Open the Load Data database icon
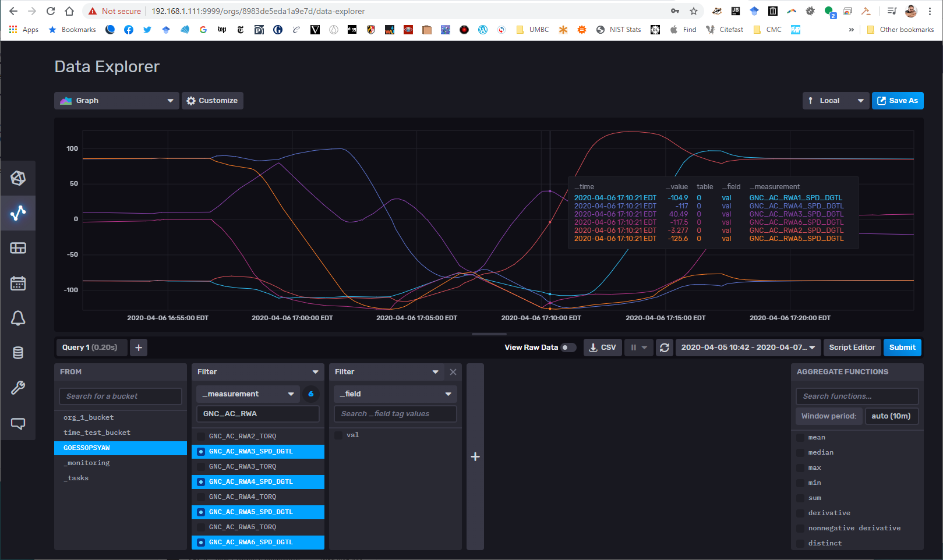 click(x=18, y=353)
